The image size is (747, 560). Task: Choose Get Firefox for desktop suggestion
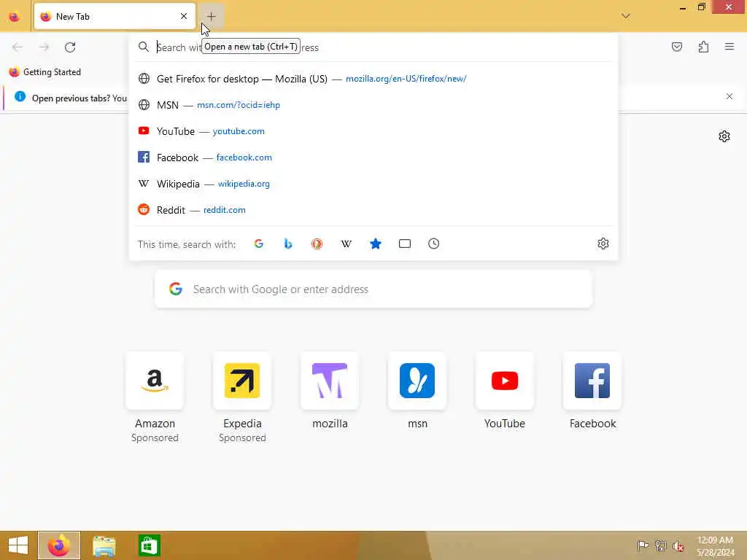373,79
